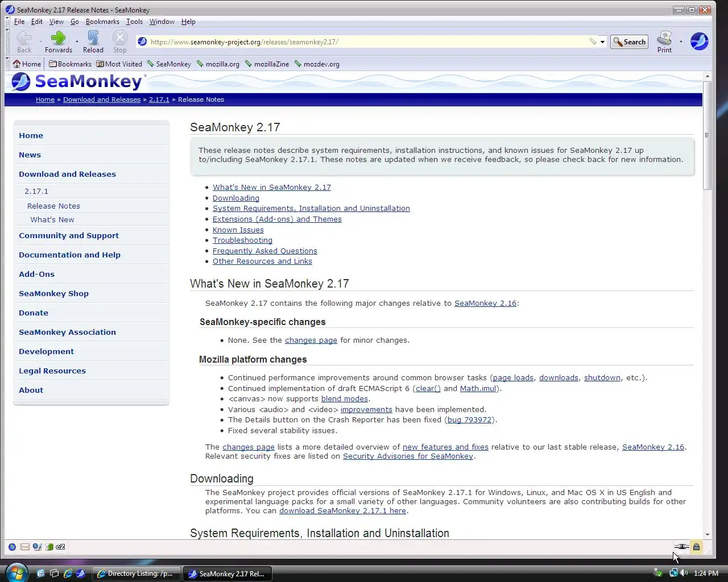728x582 pixels.
Task: Expand the URL bar history dropdown
Action: (x=602, y=41)
